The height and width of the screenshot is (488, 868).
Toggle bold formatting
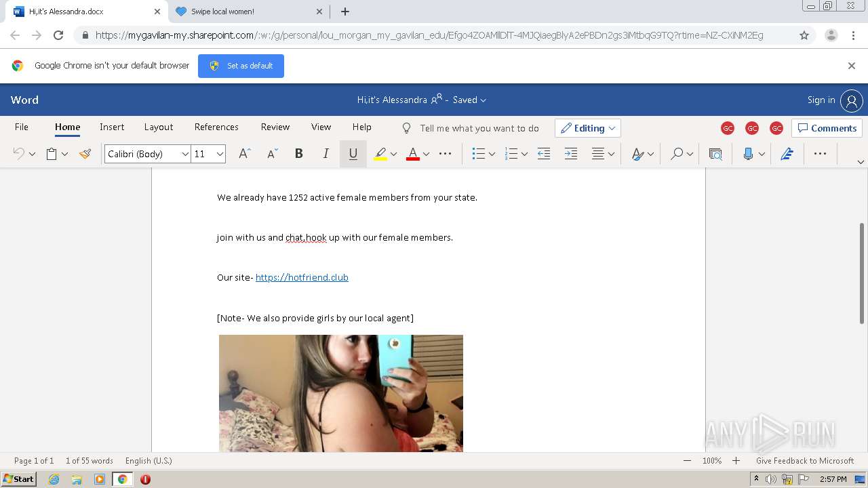(x=298, y=154)
